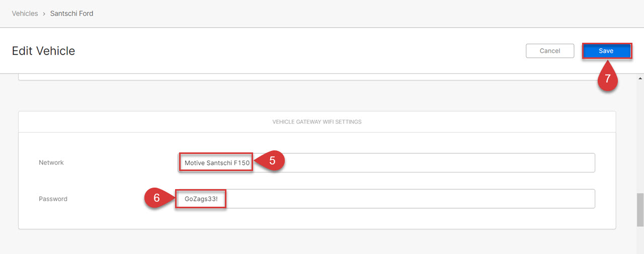Place cursor in GoZags33! password text
This screenshot has width=644, height=254.
201,199
